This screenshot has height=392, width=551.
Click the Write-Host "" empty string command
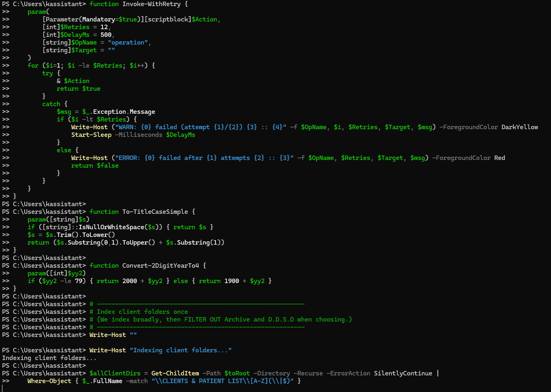[x=113, y=335]
